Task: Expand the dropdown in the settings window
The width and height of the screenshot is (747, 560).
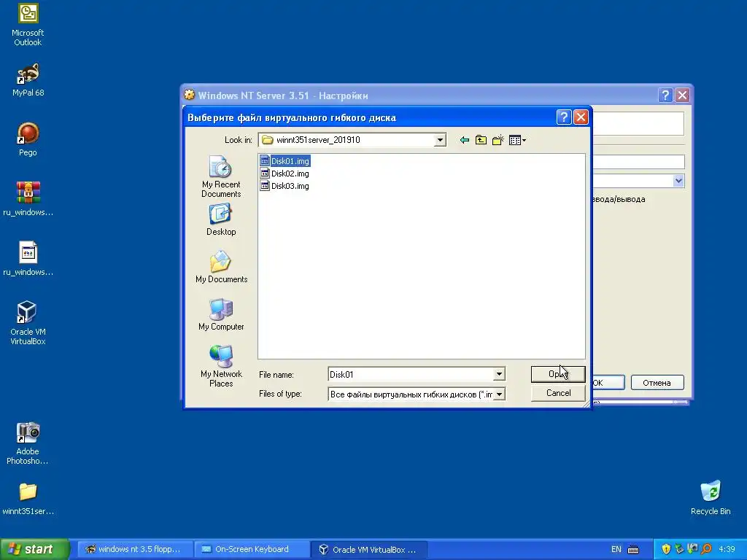Action: coord(678,181)
